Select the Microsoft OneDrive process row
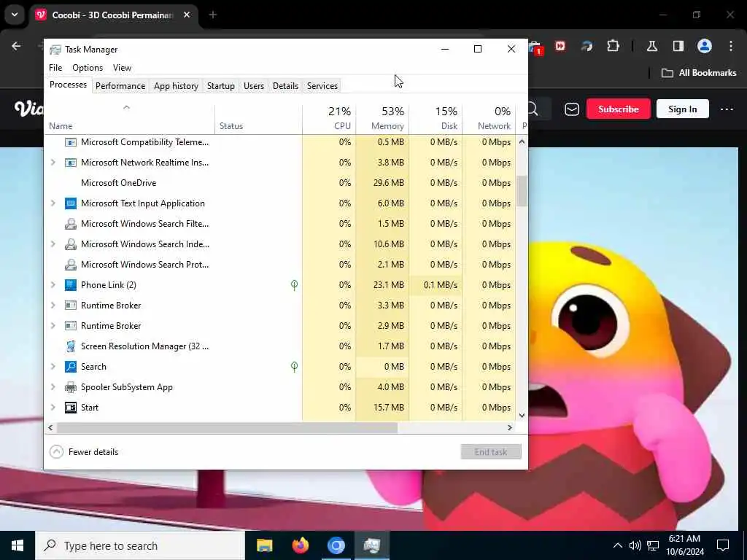The image size is (747, 560). tap(280, 183)
